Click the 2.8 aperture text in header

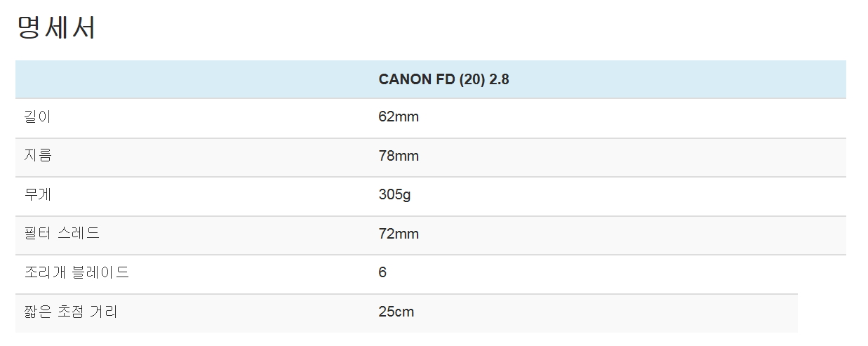click(499, 79)
